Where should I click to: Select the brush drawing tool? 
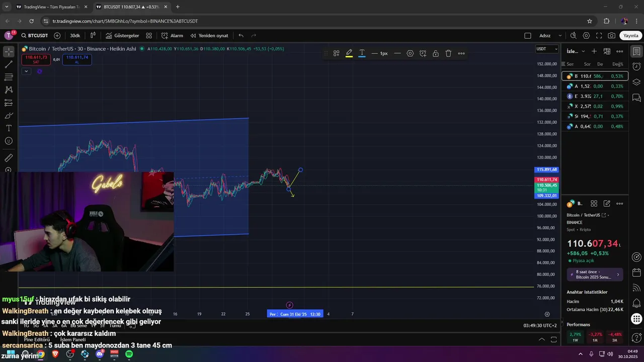coord(9,116)
